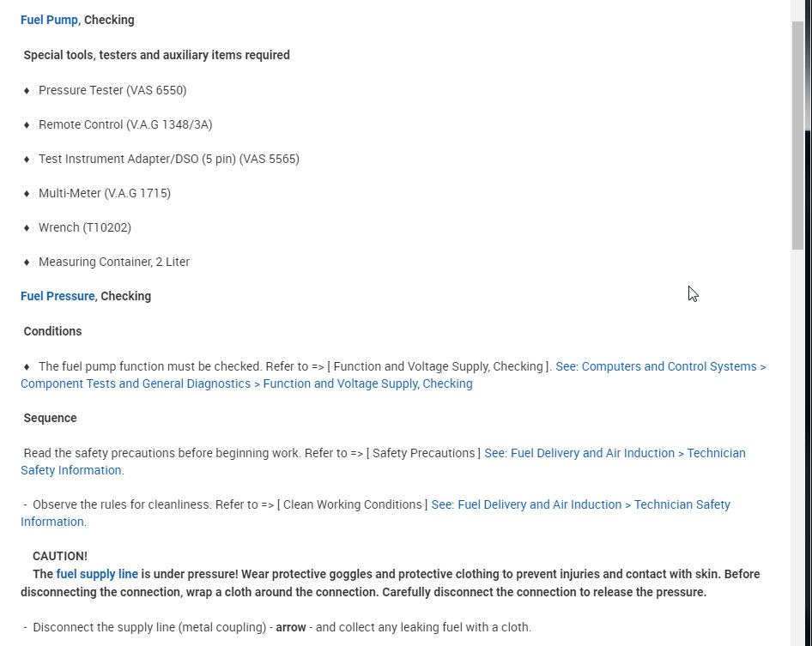812x646 pixels.
Task: Click the bold word 'arrow' in the last line
Action: point(291,627)
